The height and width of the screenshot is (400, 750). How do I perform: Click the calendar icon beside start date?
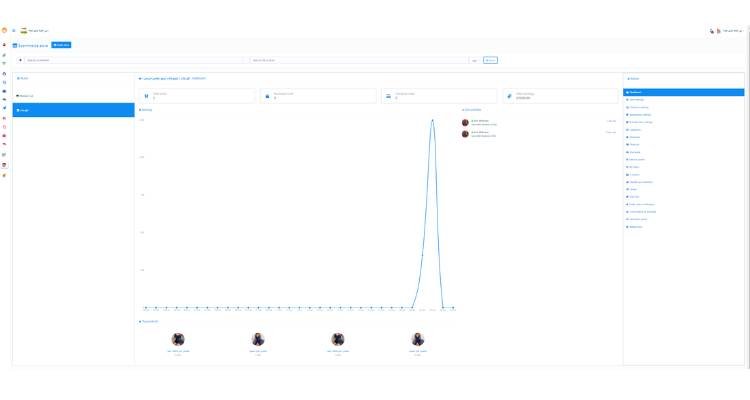pyautogui.click(x=21, y=60)
